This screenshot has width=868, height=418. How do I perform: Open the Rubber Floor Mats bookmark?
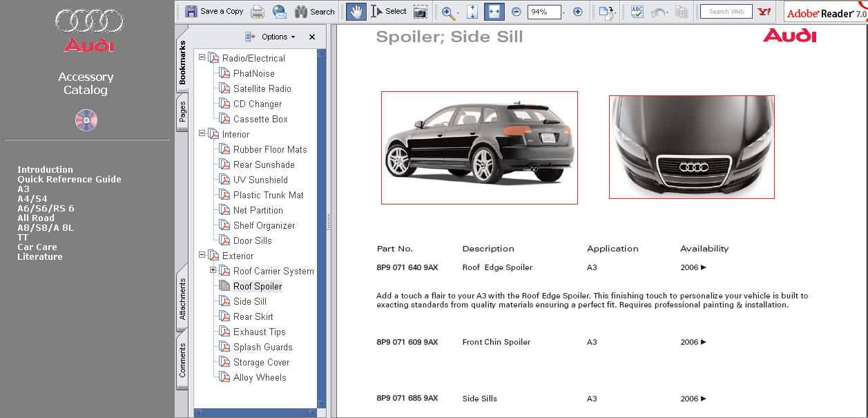click(270, 149)
